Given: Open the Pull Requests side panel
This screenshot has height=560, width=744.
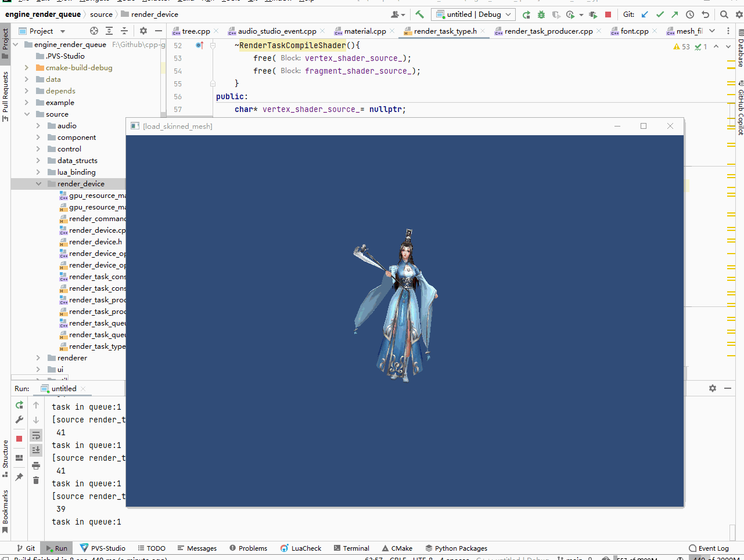Looking at the screenshot, I should [x=5, y=96].
